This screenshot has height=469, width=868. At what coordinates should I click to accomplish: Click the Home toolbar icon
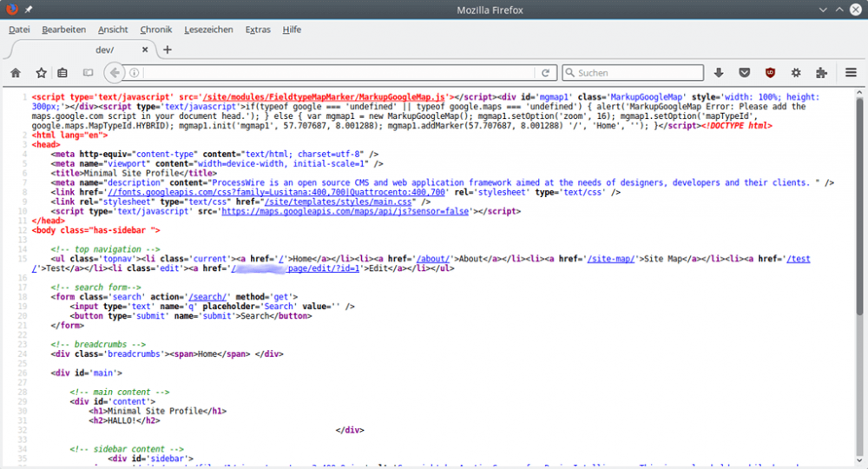[x=16, y=73]
